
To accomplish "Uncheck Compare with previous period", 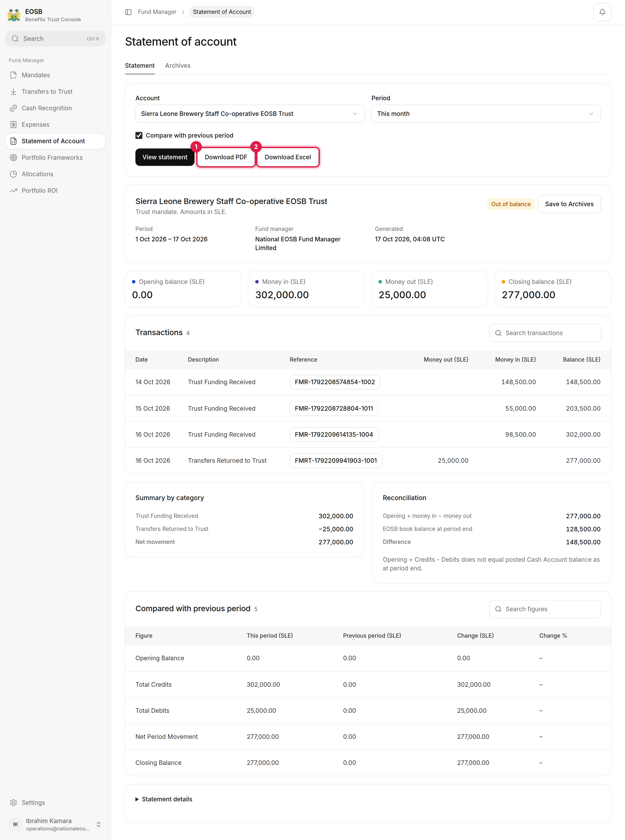I will [139, 135].
